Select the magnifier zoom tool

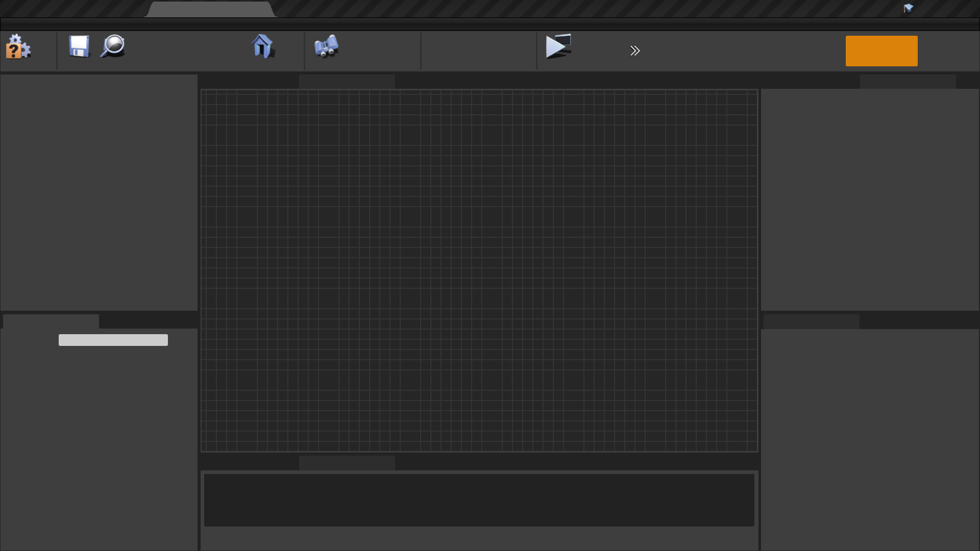point(112,47)
